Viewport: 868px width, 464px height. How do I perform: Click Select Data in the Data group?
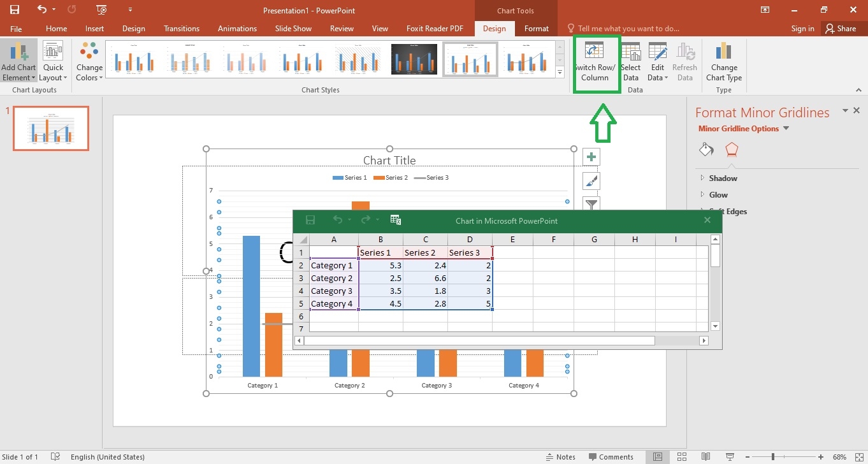(630, 62)
